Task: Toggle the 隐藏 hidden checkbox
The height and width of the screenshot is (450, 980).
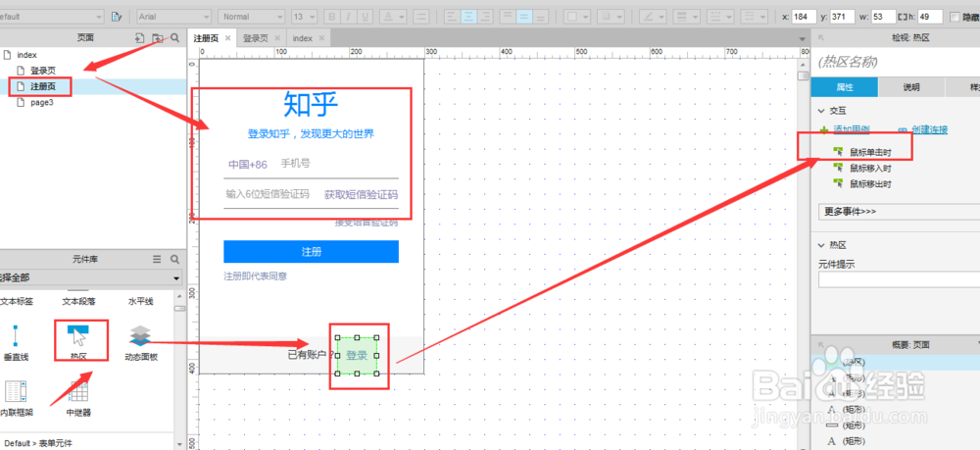Action: click(x=955, y=17)
